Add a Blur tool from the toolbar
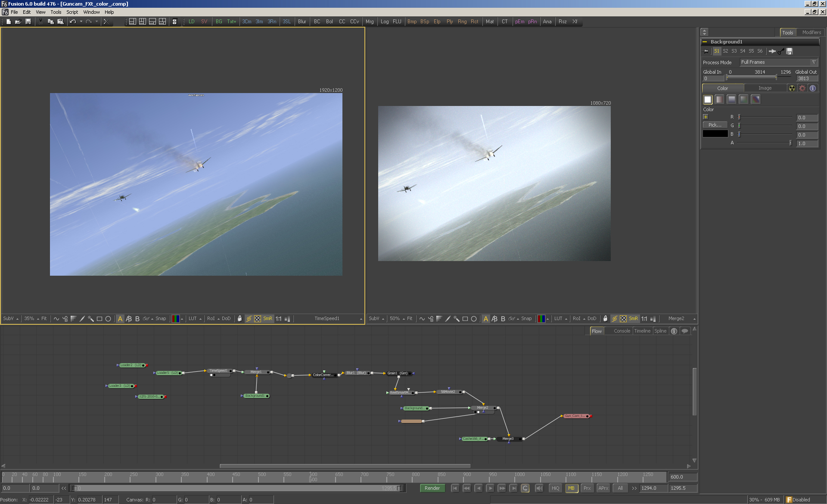 pyautogui.click(x=302, y=22)
